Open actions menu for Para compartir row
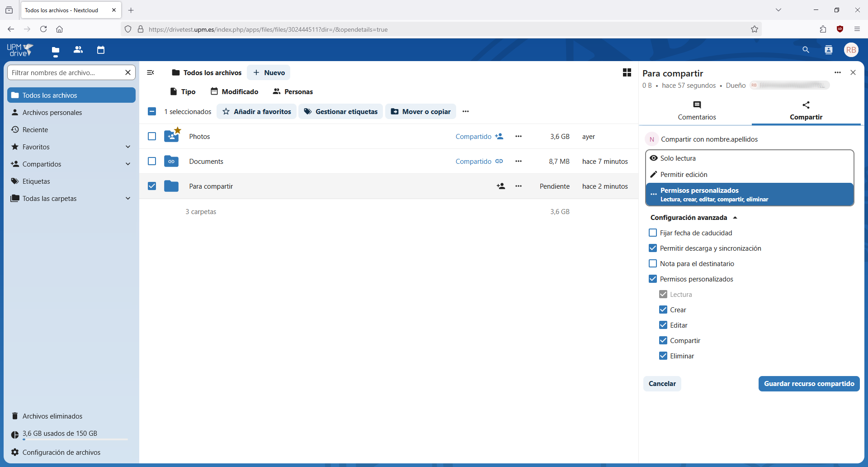Image resolution: width=868 pixels, height=467 pixels. [519, 186]
